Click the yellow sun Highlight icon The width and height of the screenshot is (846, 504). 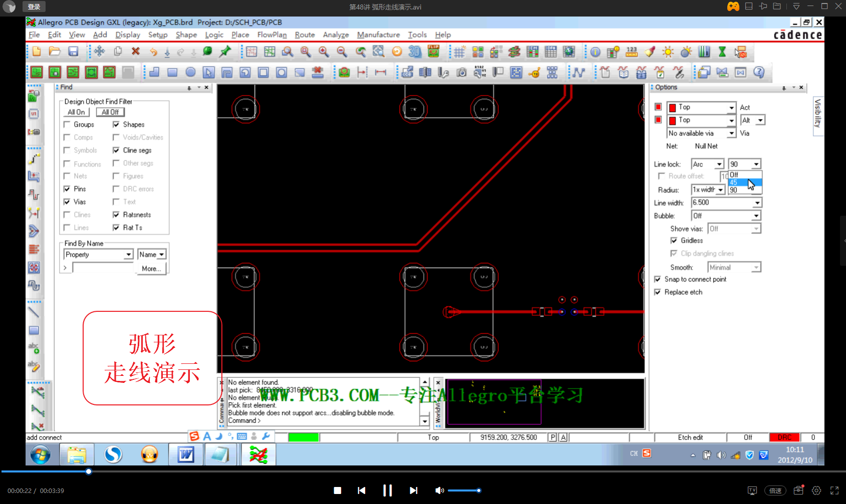click(x=668, y=52)
